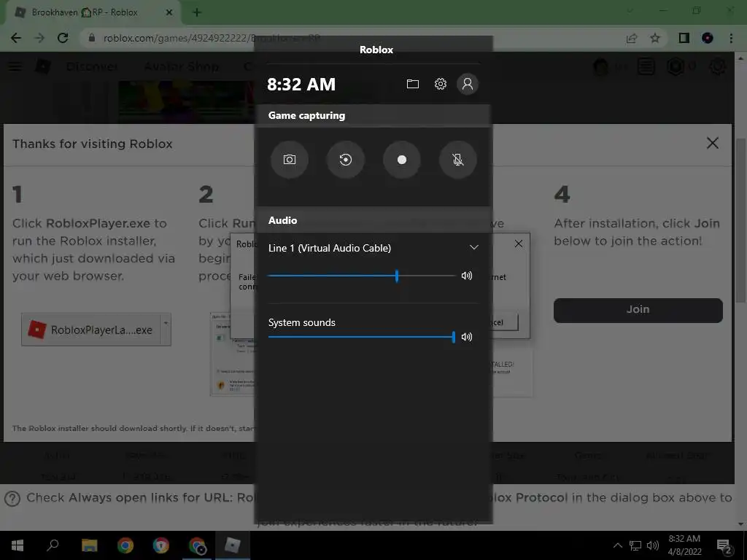Open download item options arrow
This screenshot has width=747, height=560.
tap(166, 330)
